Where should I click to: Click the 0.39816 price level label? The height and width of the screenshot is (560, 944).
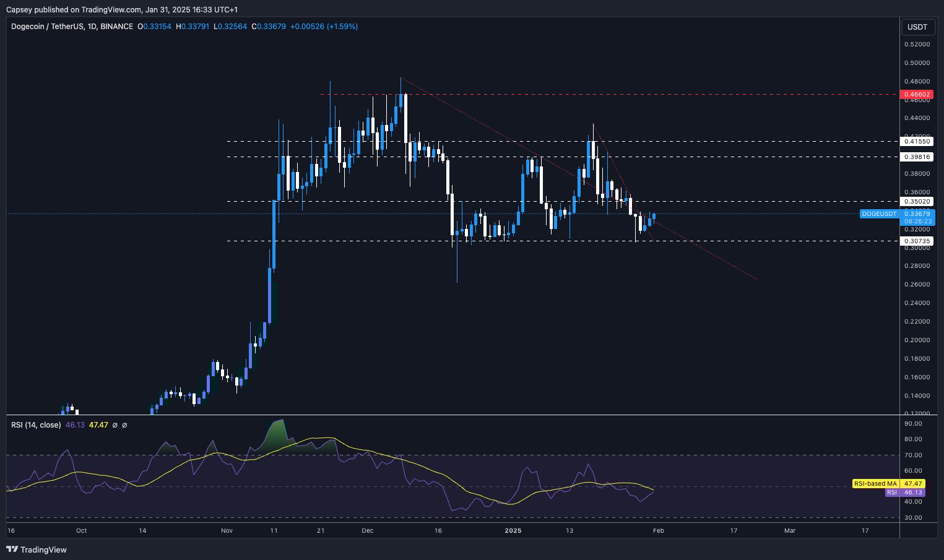[x=917, y=157]
